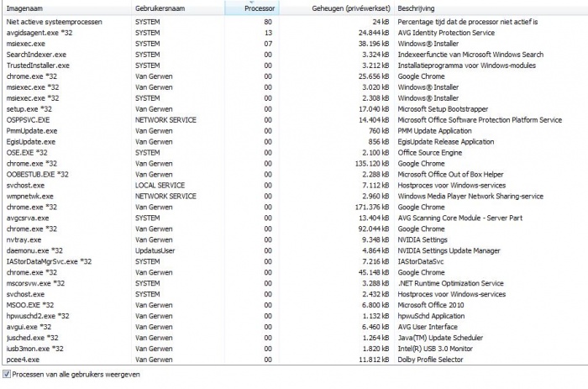This screenshot has height=389, width=588.
Task: Click 'Office Source Engine' description
Action: point(430,152)
